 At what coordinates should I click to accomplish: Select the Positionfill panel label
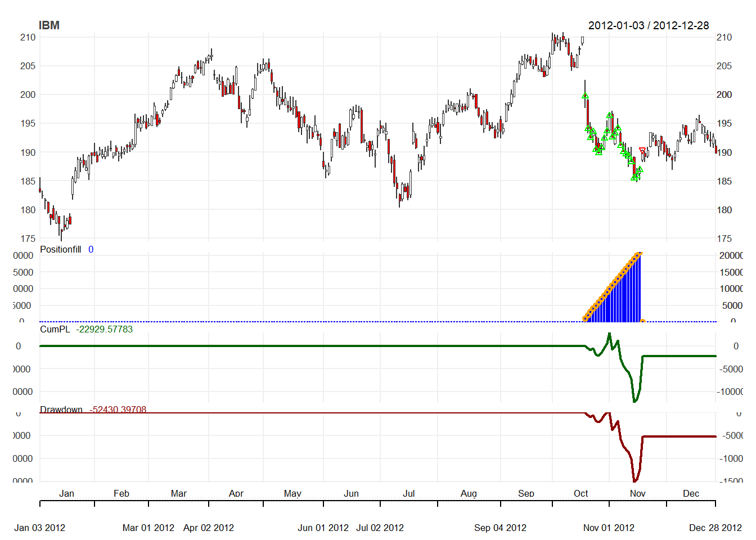(x=60, y=249)
